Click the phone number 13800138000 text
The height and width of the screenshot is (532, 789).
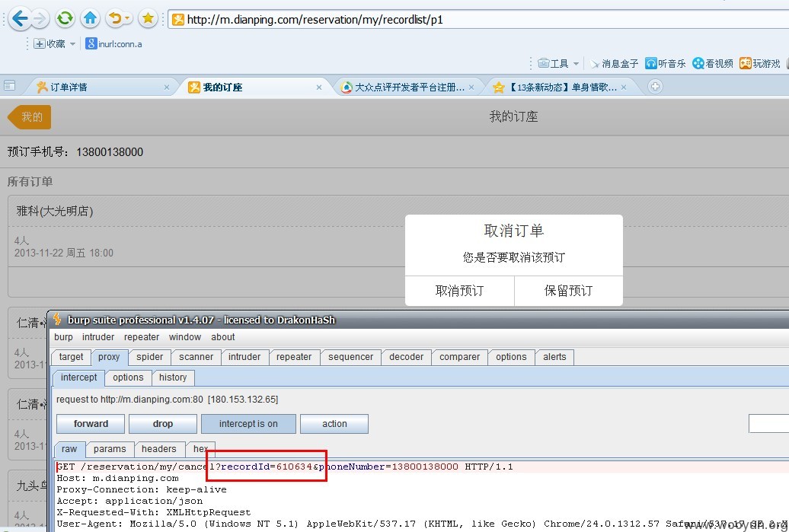click(x=110, y=152)
